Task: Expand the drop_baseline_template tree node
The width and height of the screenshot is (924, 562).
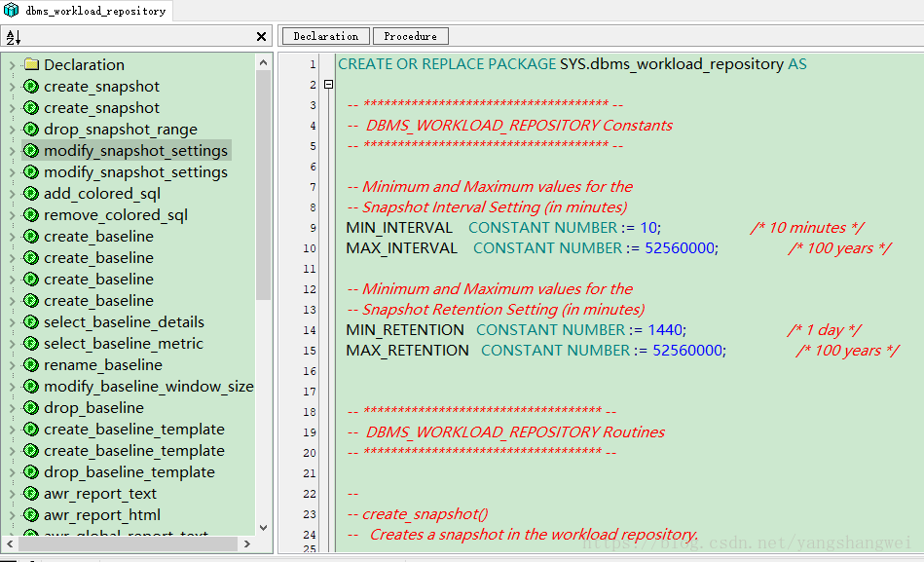Action: [x=12, y=472]
